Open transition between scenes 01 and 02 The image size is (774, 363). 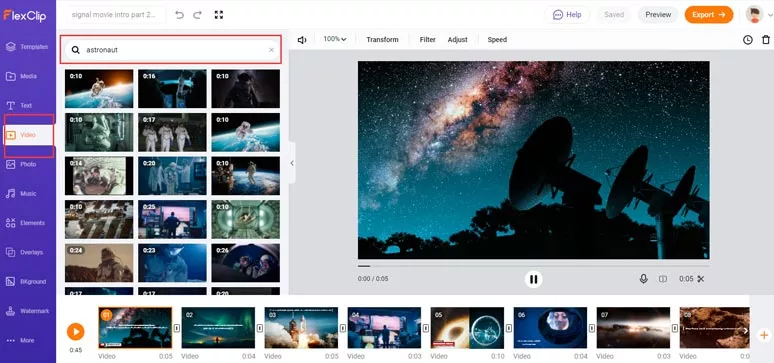(x=176, y=328)
